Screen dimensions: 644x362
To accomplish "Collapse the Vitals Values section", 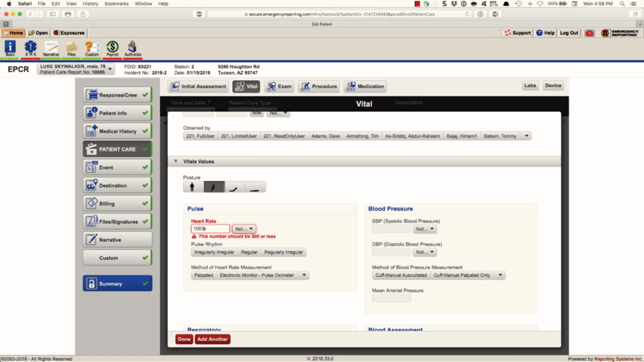I will 176,161.
